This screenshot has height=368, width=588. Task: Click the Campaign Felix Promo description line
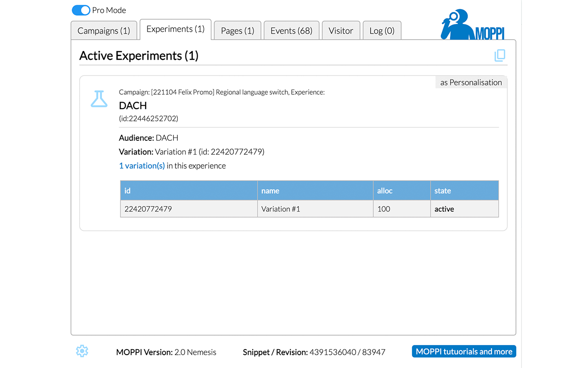point(222,92)
